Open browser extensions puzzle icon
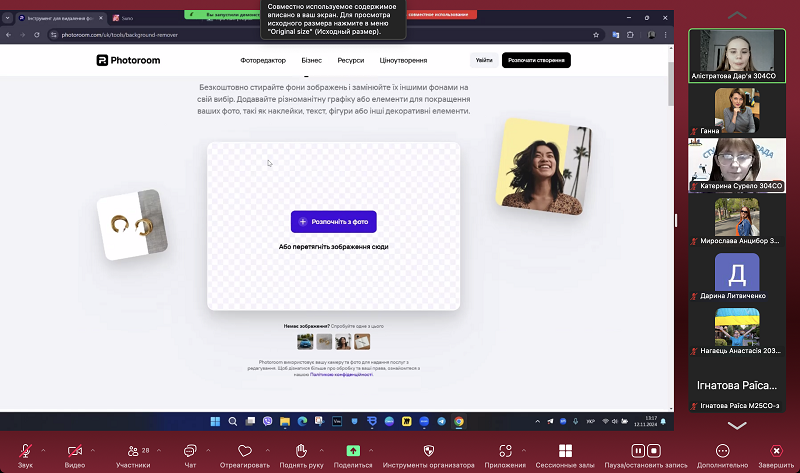The height and width of the screenshot is (473, 800). pyautogui.click(x=630, y=35)
